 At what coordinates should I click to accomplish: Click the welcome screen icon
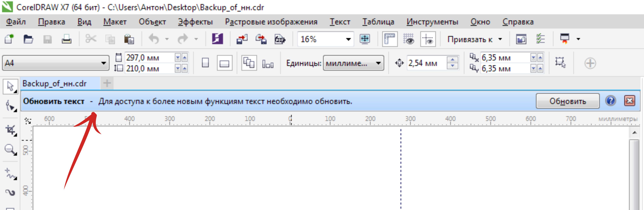pos(521,39)
